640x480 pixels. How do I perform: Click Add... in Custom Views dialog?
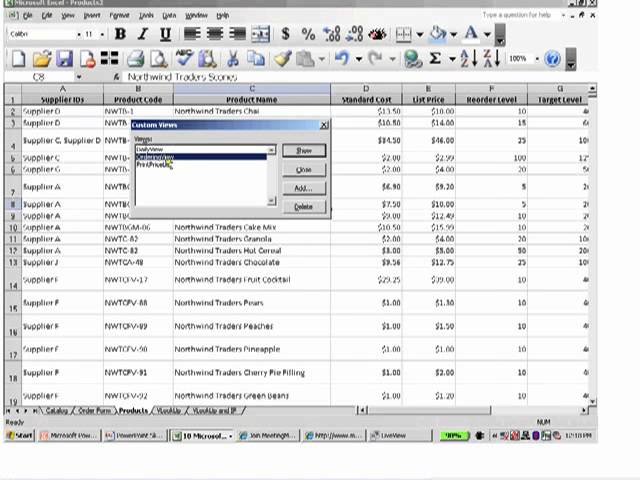304,188
